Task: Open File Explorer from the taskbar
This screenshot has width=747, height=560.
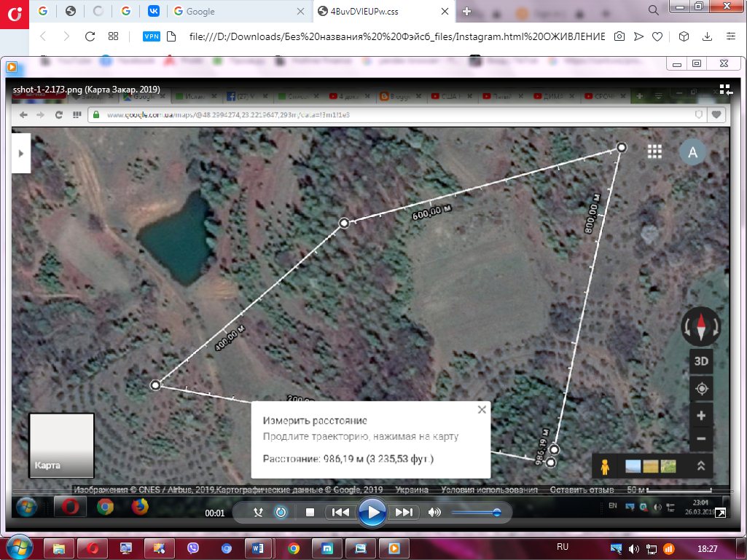Action: (x=59, y=548)
